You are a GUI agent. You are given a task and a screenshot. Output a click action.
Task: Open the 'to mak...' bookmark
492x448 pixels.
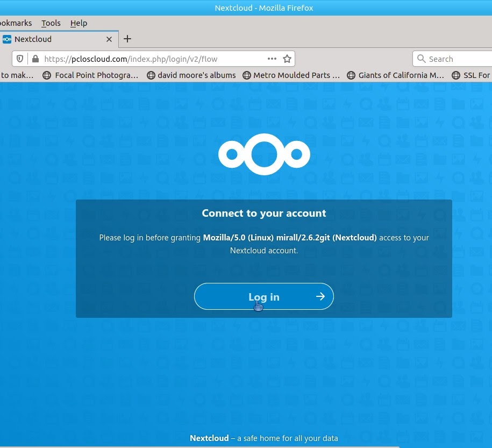tap(17, 75)
